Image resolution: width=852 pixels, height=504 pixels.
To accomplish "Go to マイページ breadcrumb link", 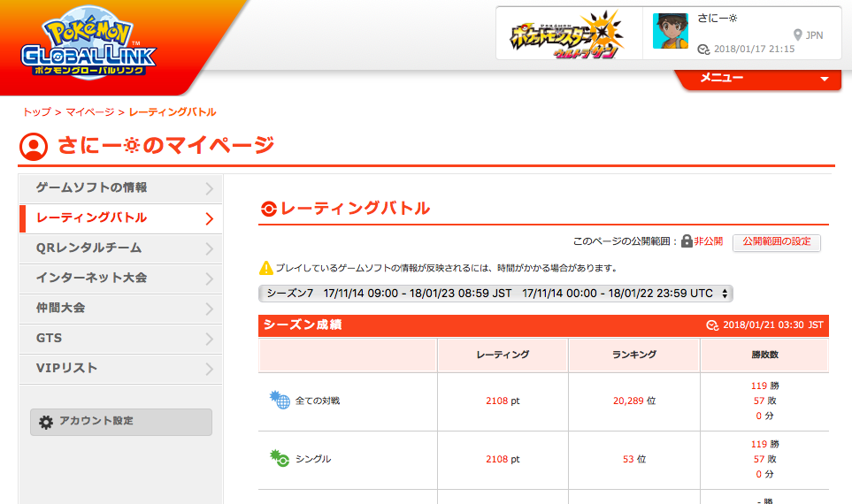I will click(89, 112).
